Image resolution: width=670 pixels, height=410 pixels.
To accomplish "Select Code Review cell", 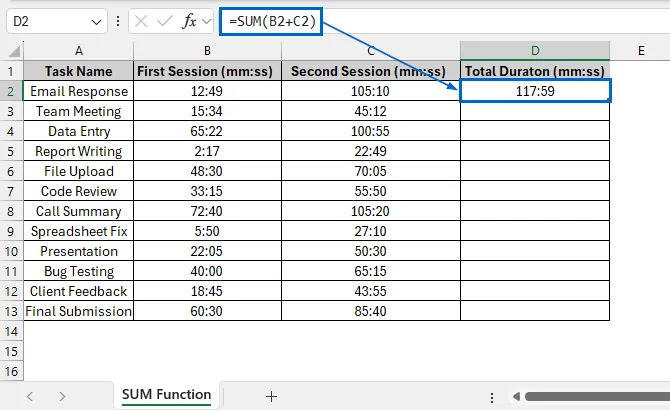I will point(79,191).
